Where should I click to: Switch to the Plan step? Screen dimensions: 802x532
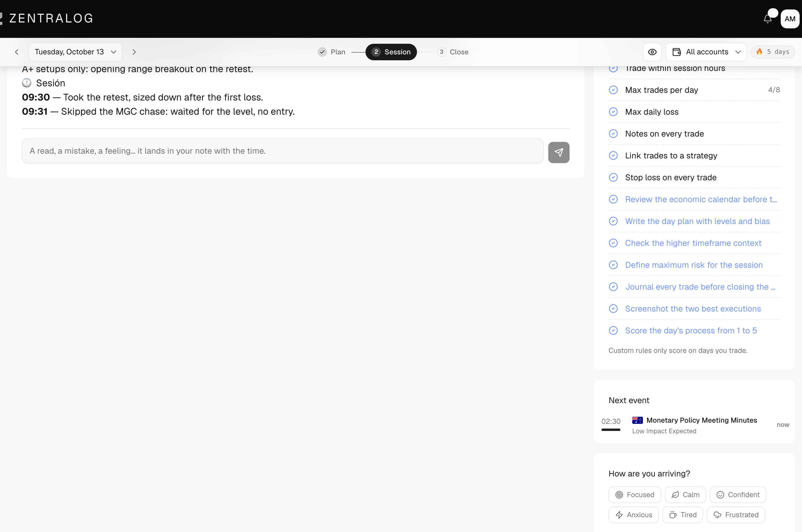coord(332,52)
